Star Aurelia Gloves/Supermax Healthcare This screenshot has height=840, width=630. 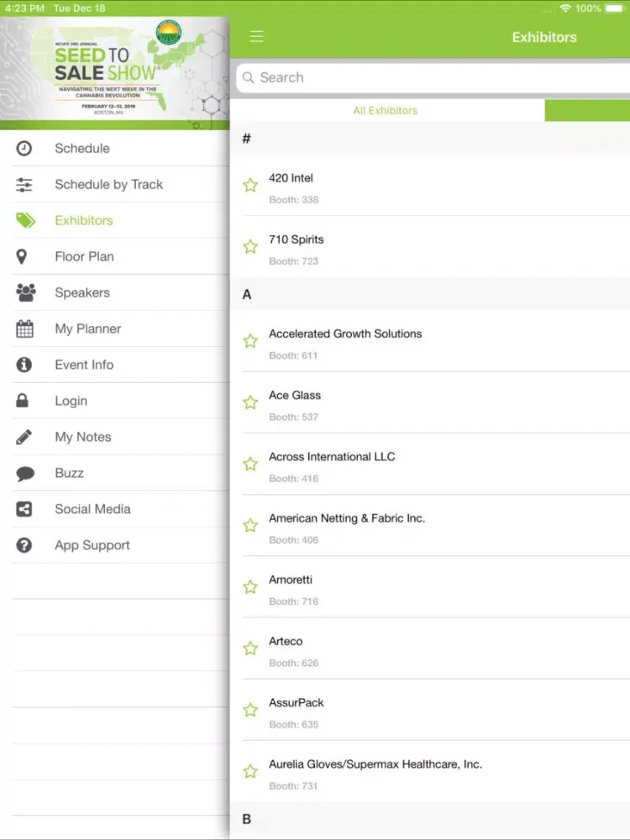tap(250, 772)
